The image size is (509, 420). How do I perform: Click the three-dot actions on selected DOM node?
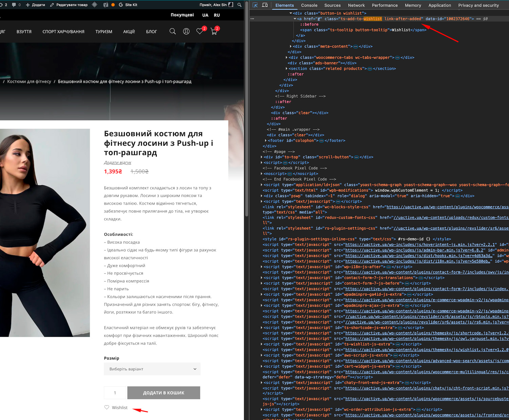coord(252,19)
